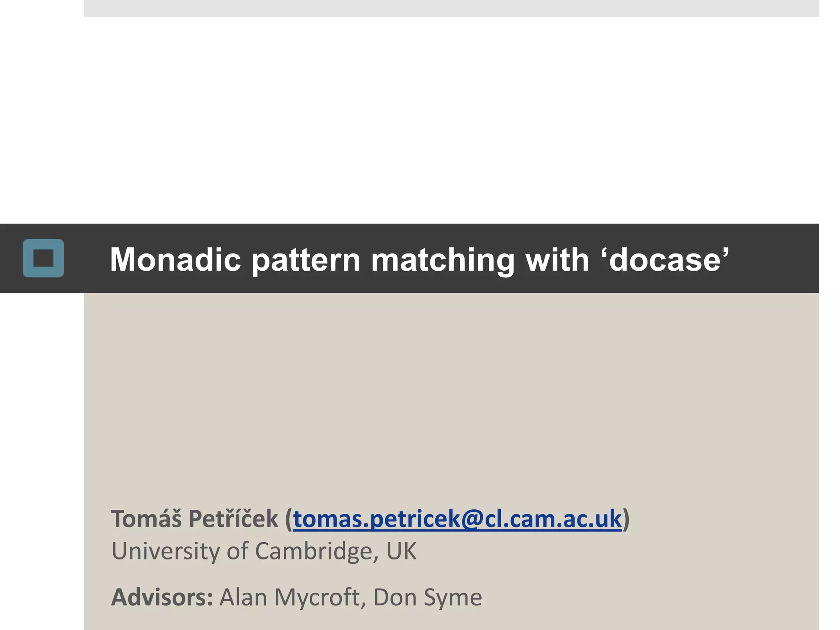
Task: Click the dark band right of the title text
Action: pyautogui.click(x=775, y=258)
